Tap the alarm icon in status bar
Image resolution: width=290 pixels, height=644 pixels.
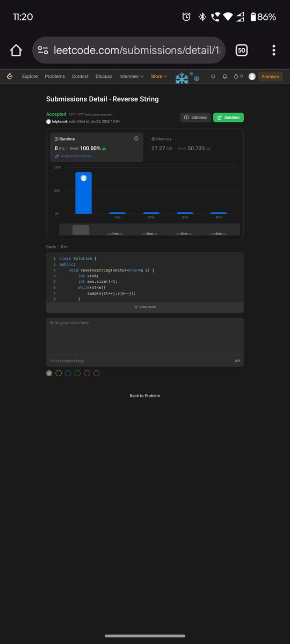(x=186, y=17)
